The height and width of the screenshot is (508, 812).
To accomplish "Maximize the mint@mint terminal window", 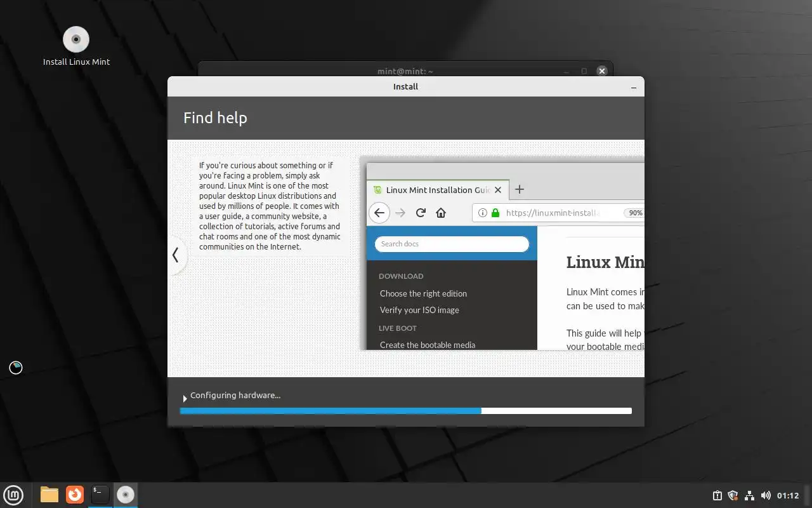I will (584, 71).
